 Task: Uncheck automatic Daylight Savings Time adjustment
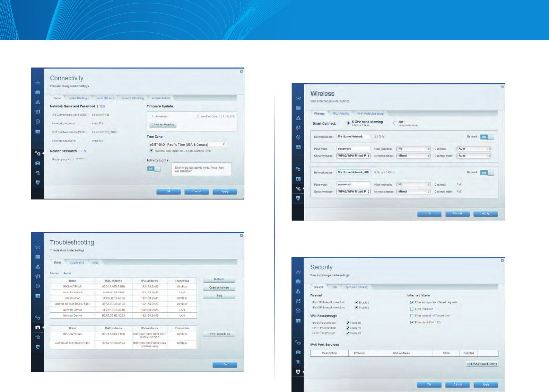tap(151, 151)
